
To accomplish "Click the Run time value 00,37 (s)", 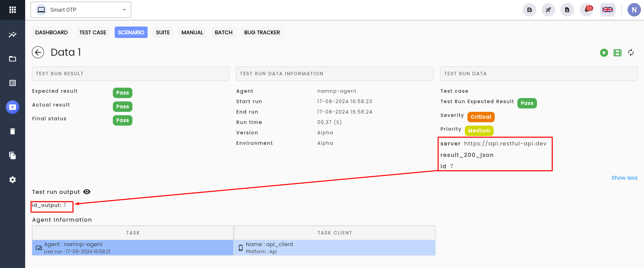I will [330, 122].
